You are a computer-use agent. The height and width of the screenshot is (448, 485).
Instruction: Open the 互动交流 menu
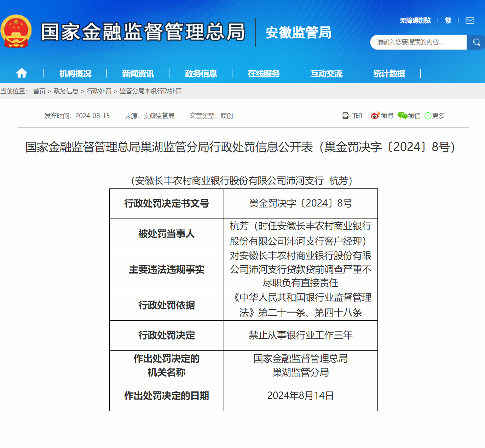(327, 74)
